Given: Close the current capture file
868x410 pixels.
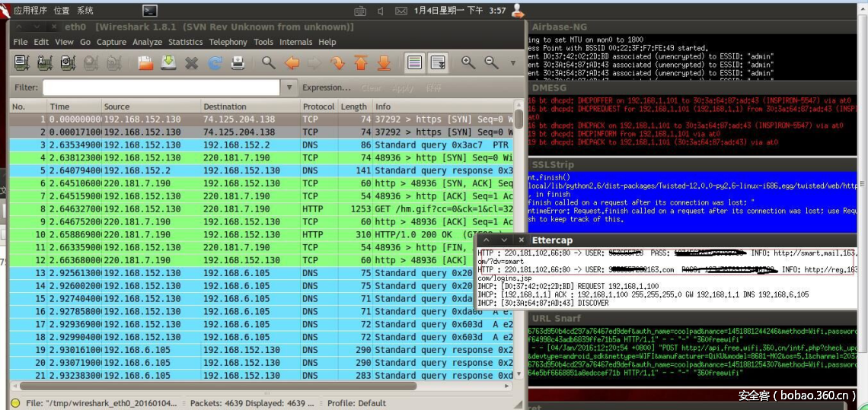Looking at the screenshot, I should 192,63.
